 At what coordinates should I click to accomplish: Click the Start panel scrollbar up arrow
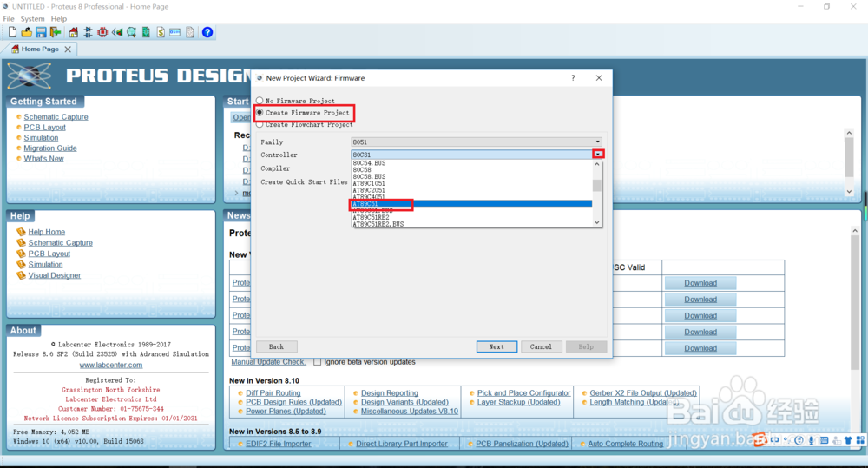click(x=849, y=133)
